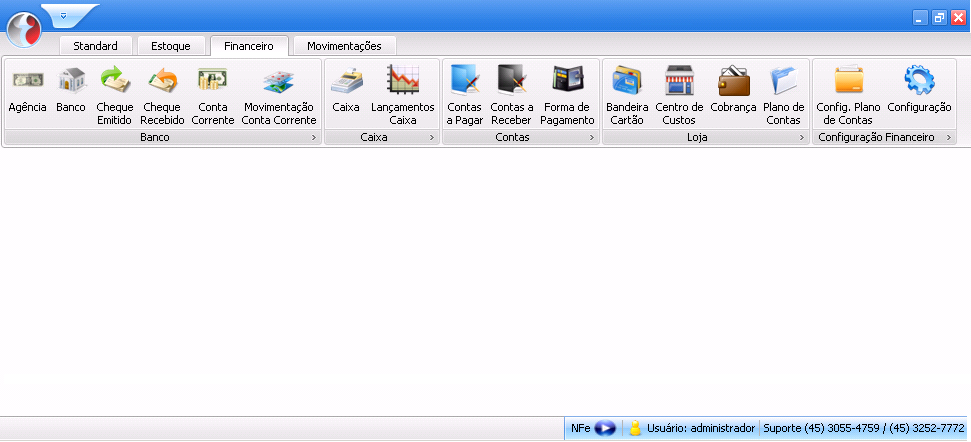
Task: Open Conta Corrente
Action: tap(212, 95)
